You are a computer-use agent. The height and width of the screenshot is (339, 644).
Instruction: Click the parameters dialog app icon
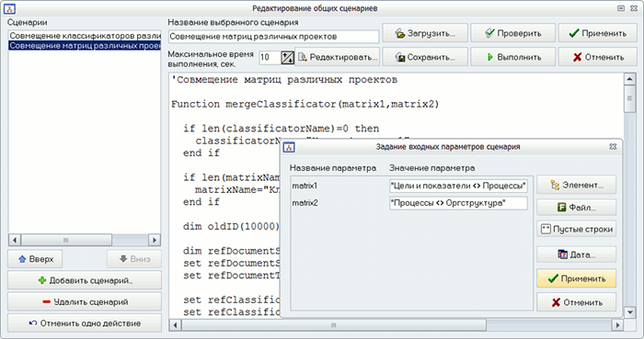point(289,147)
